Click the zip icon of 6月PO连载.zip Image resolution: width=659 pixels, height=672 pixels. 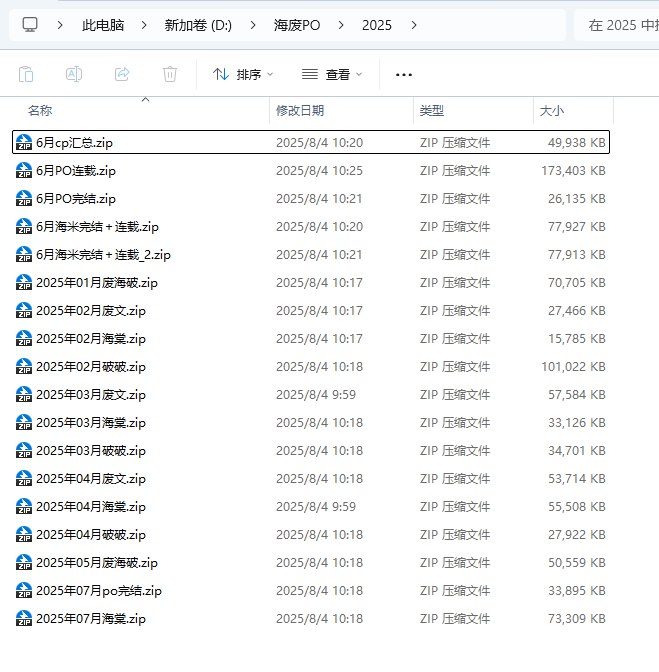click(24, 171)
